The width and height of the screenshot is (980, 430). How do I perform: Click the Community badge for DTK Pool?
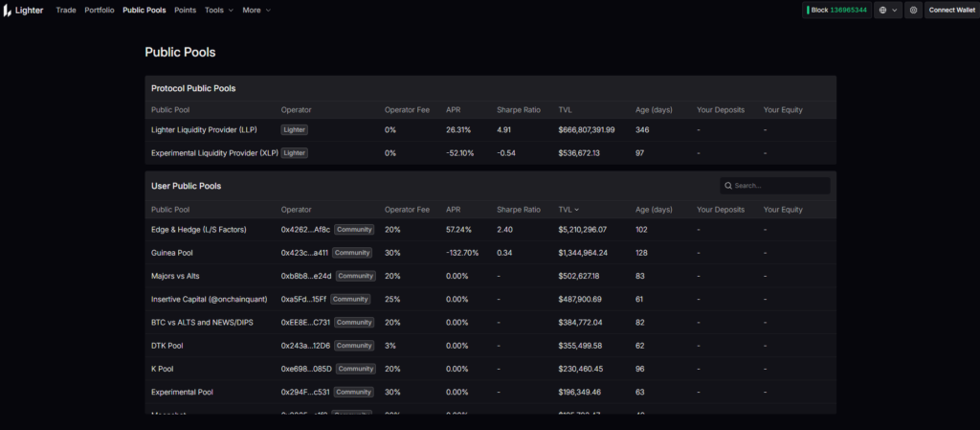tap(354, 346)
